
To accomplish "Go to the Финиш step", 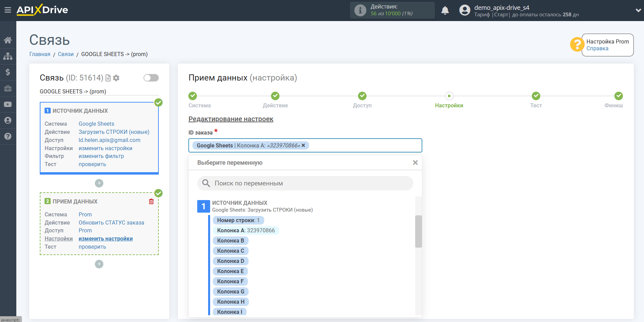I will (x=618, y=96).
